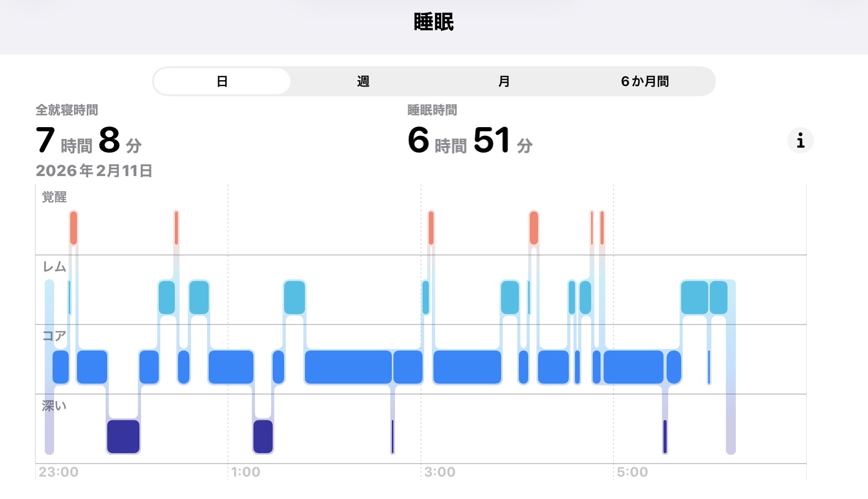The height and width of the screenshot is (499, 868).
Task: Tap the 覚醒 stage label
Action: tap(54, 197)
